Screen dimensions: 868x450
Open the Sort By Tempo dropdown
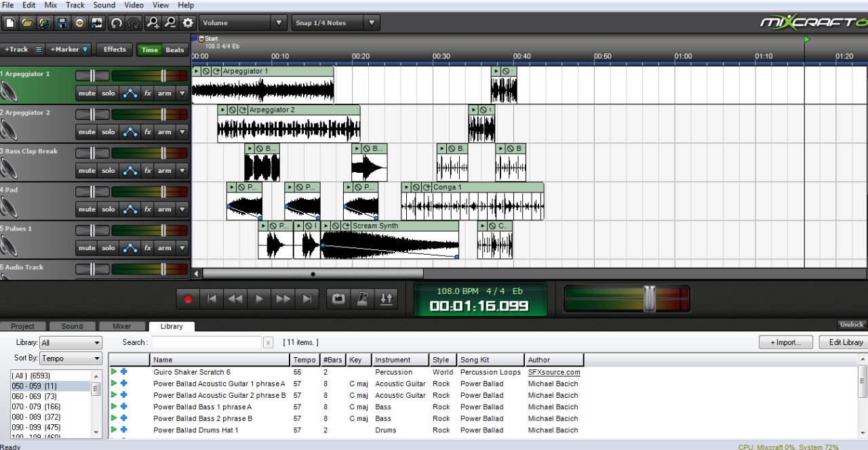coord(71,358)
